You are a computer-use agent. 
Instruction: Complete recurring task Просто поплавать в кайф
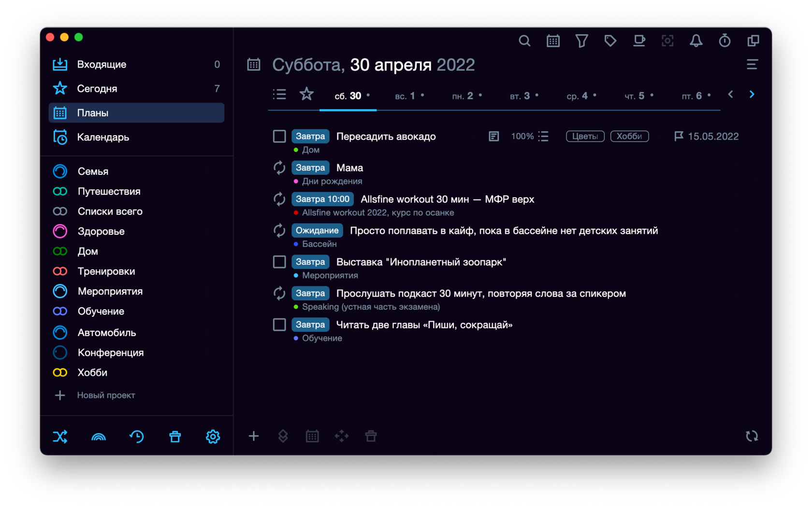(x=279, y=230)
